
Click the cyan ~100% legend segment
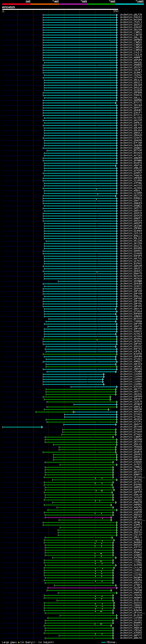[130, 4]
